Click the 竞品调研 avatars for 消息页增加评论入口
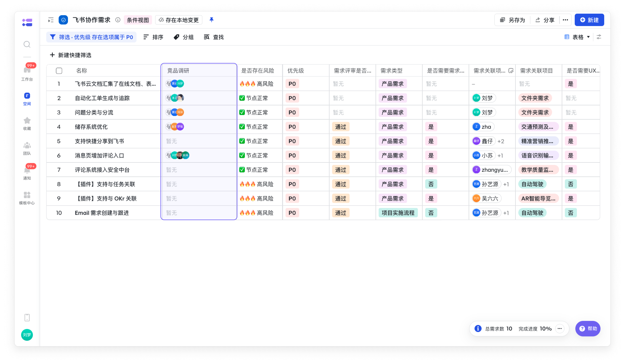This screenshot has height=364, width=625. [177, 155]
